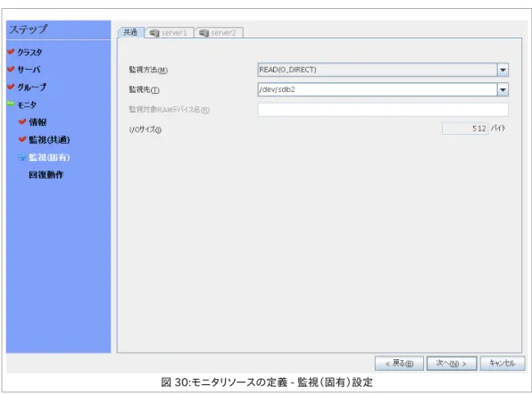Image resolution: width=532 pixels, height=395 pixels.
Task: Click the 監視対象RAWデバイス名 text field
Action: tap(383, 110)
